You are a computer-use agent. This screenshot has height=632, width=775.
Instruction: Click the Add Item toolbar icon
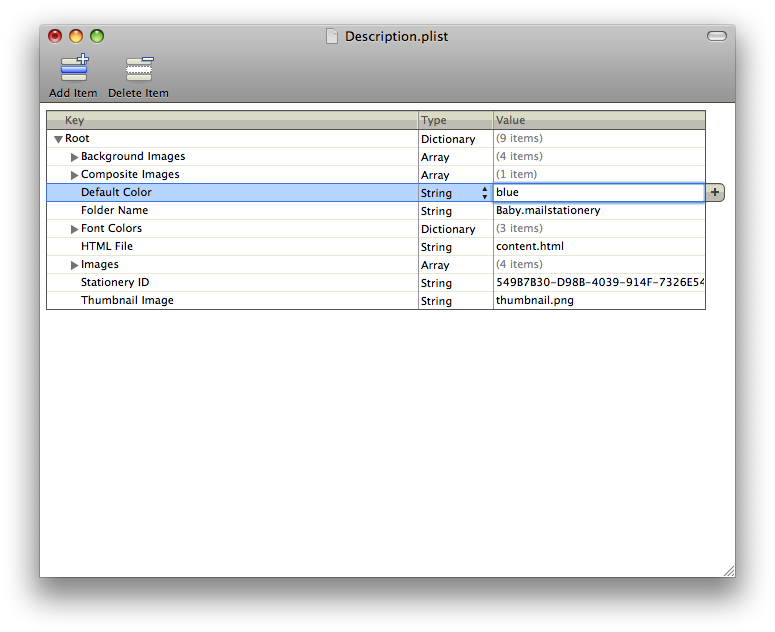[74, 68]
